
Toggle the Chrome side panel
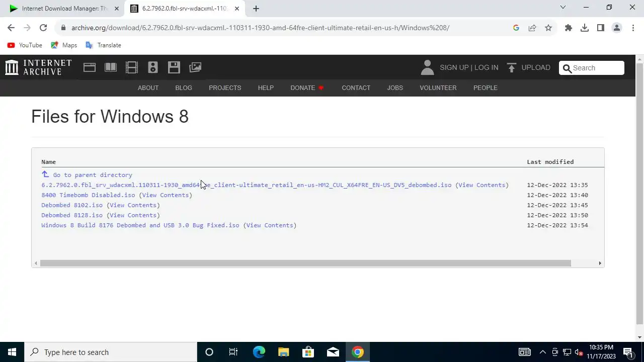coord(601,28)
